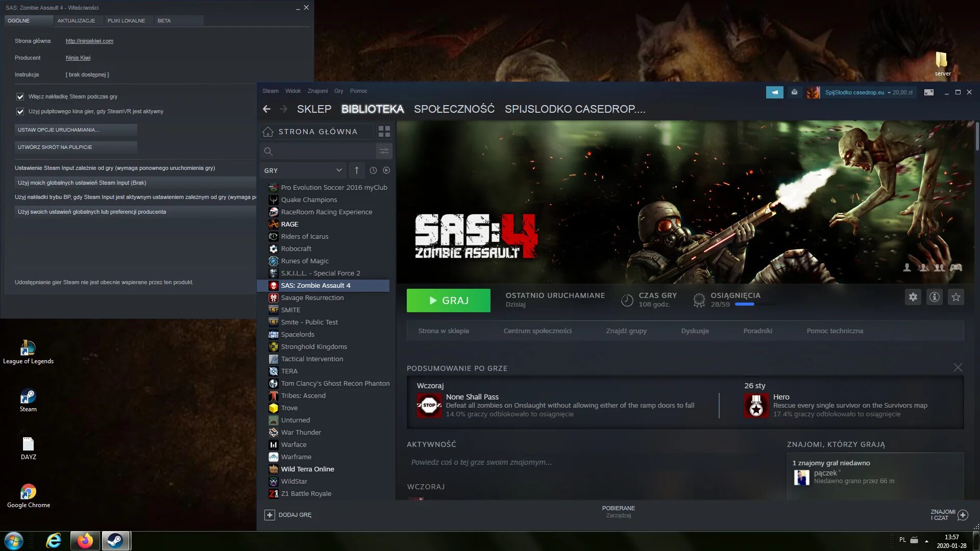Screen dimensions: 980x551
Task: Click the green GRAJ play button
Action: pyautogui.click(x=448, y=300)
